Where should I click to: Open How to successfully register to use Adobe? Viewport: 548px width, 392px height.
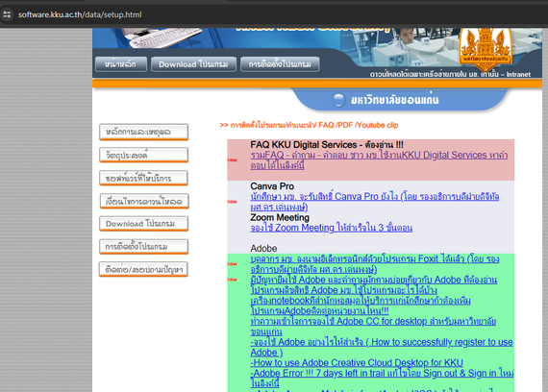tap(382, 347)
